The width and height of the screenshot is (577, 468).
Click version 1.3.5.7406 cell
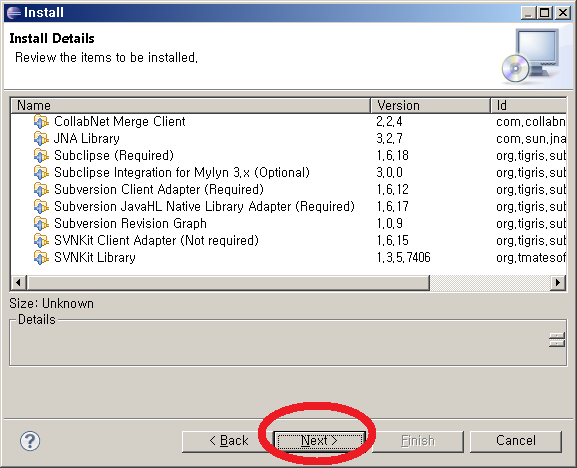[403, 257]
